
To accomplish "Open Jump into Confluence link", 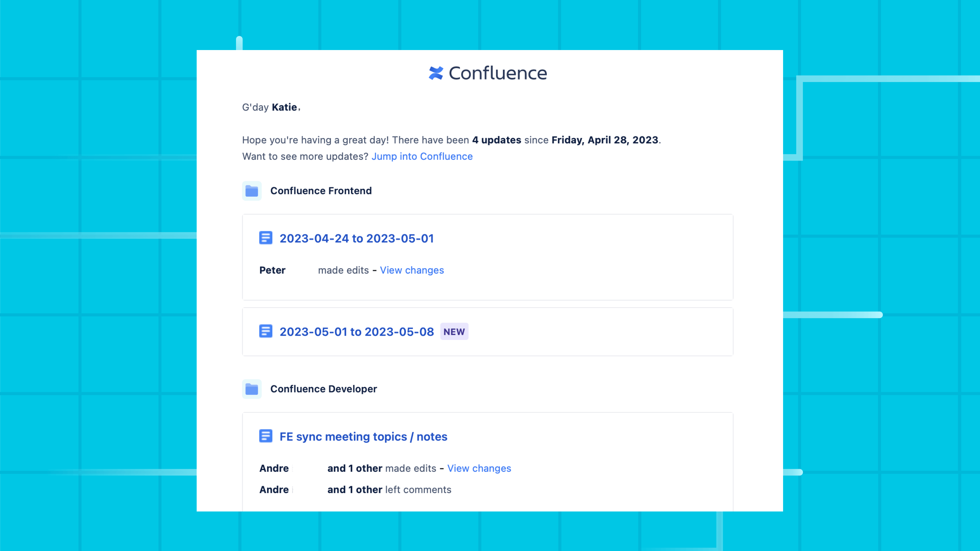I will click(x=421, y=156).
